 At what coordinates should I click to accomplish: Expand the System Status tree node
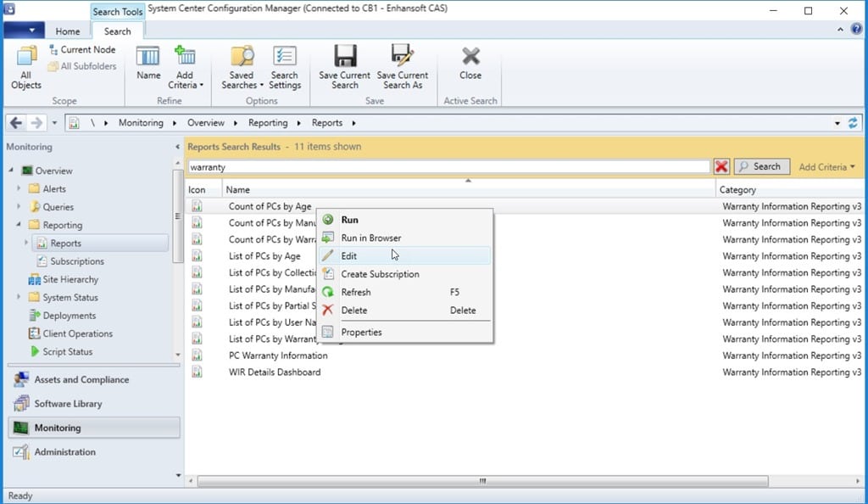coord(19,298)
